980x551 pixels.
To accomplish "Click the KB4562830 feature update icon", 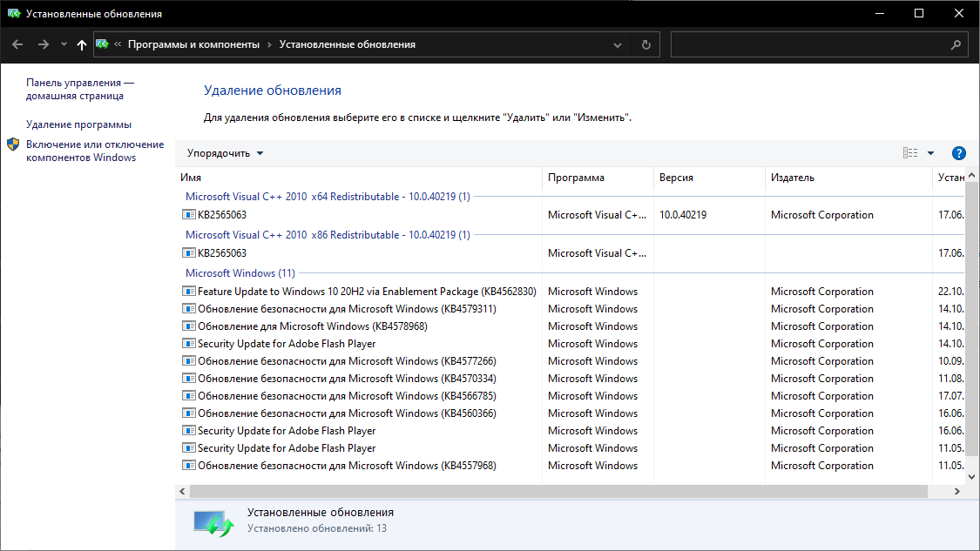I will point(189,292).
